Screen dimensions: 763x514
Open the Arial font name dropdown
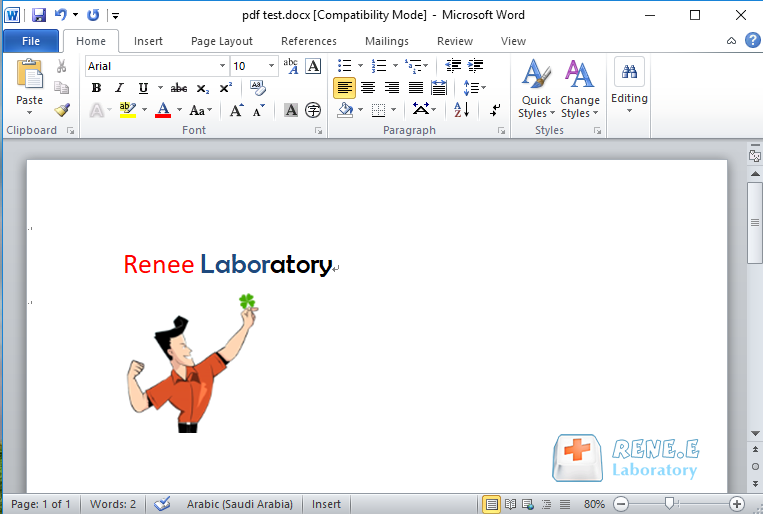click(x=222, y=66)
